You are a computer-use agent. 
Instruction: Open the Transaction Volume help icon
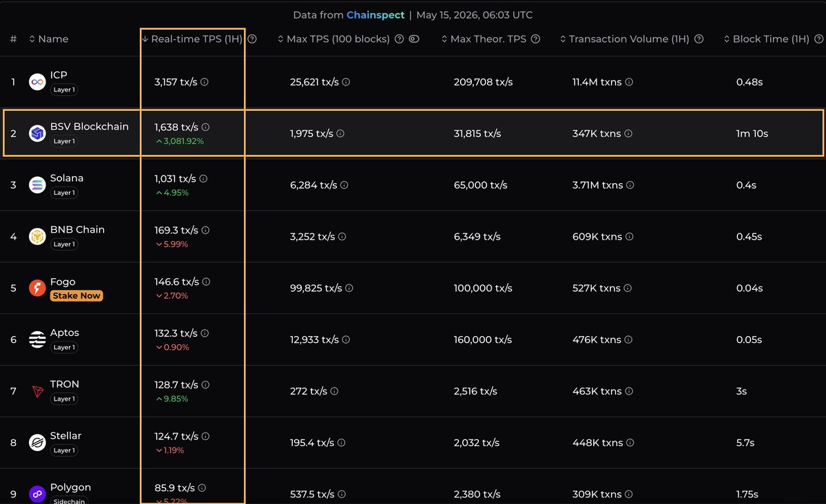click(x=699, y=39)
